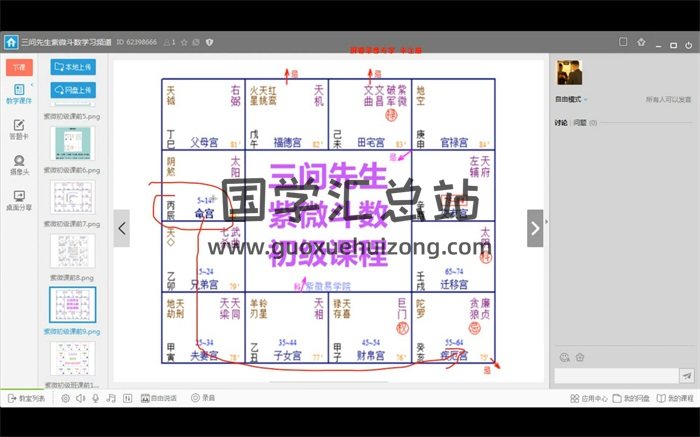Select the last thumbnail 紫微初级班课前1...
Screen dimensions: 700x437
[x=72, y=359]
